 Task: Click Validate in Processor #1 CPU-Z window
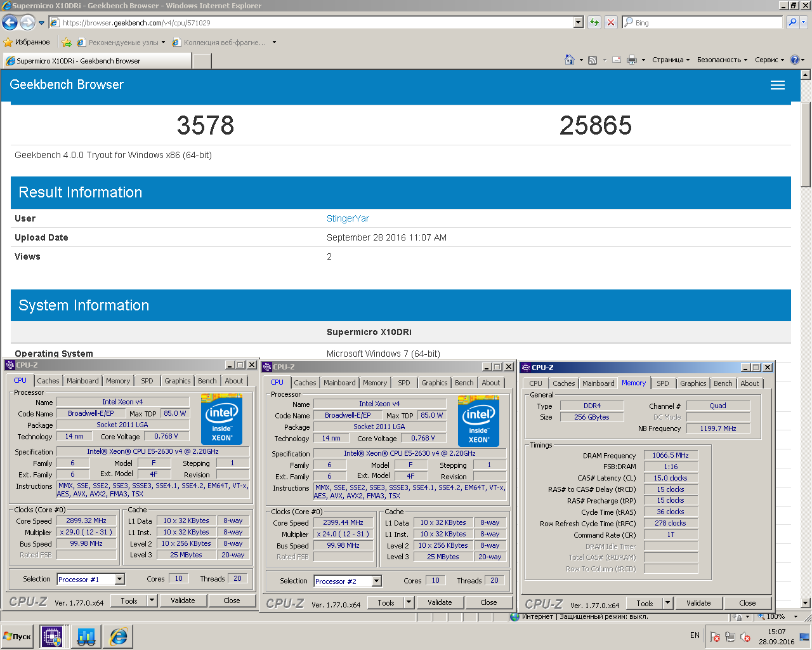pyautogui.click(x=183, y=600)
